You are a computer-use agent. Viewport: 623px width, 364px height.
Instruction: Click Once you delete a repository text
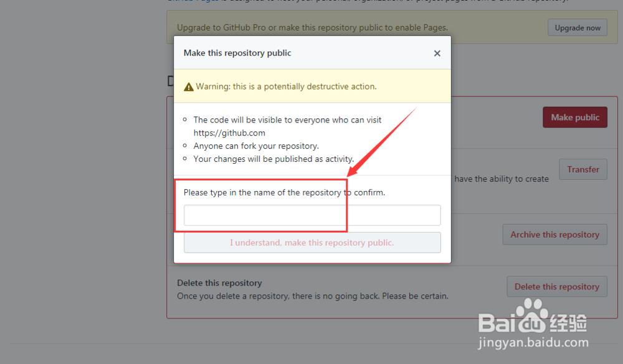[x=313, y=296]
